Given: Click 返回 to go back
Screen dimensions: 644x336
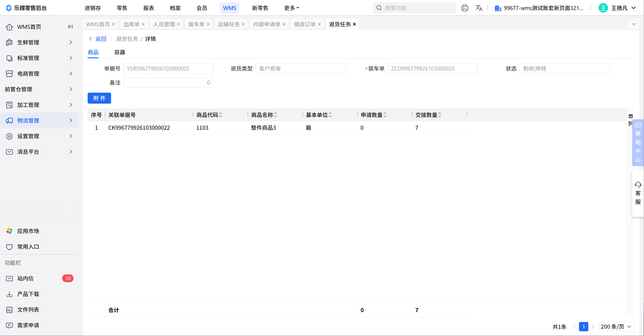Looking at the screenshot, I should point(101,39).
